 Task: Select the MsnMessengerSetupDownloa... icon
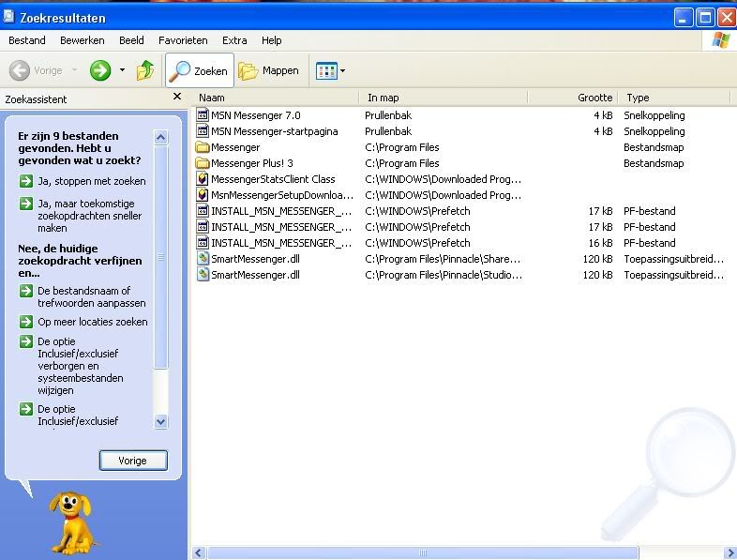(203, 195)
